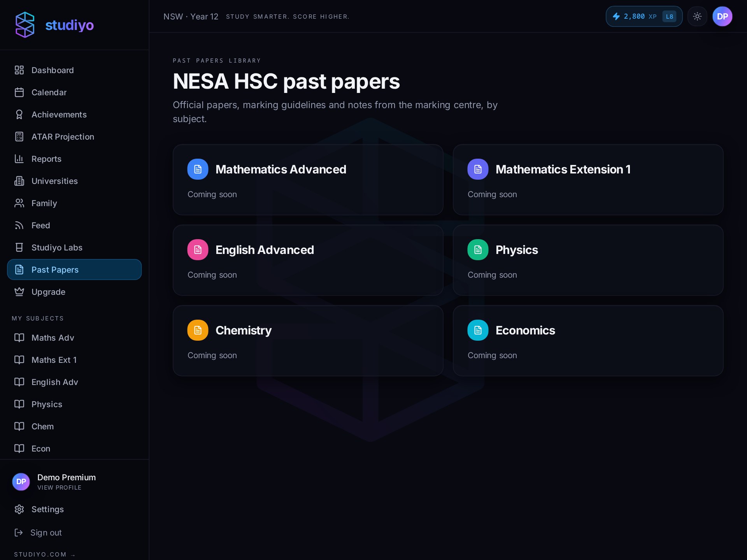Follow the STUDIYO.COM link
Image resolution: width=747 pixels, height=560 pixels.
tap(44, 554)
